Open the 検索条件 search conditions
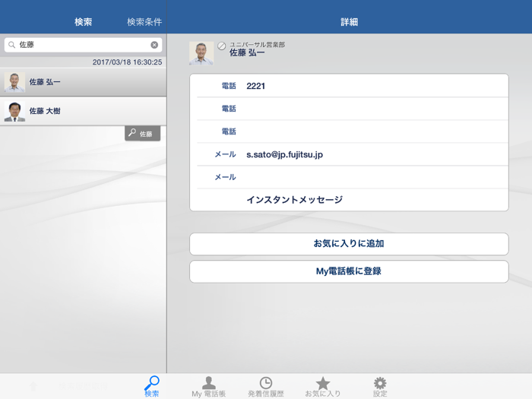532x399 pixels. point(144,22)
